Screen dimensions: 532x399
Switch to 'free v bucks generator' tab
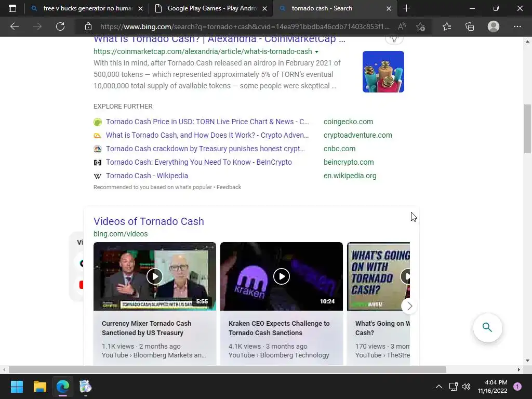pos(87,8)
